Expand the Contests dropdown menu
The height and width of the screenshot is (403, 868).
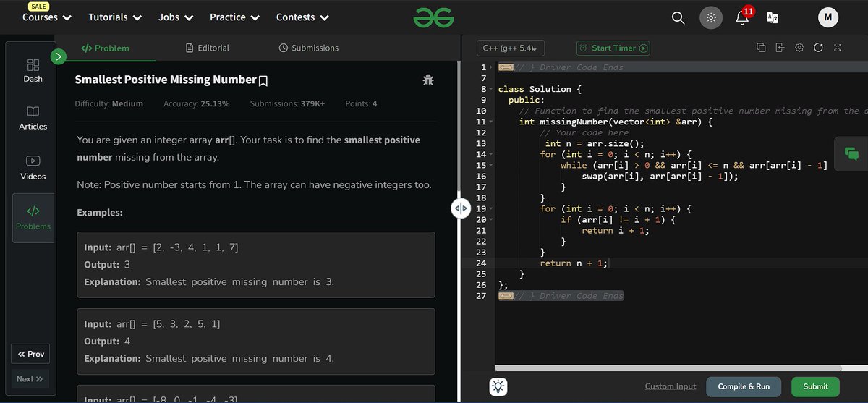tap(302, 17)
